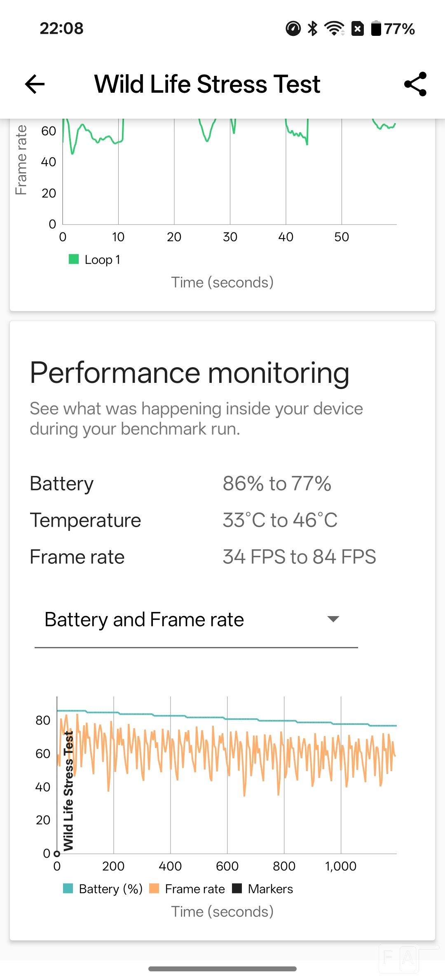Viewport: 445px width, 980px height.
Task: Tap the battery icon showing 77%
Action: pos(376,28)
